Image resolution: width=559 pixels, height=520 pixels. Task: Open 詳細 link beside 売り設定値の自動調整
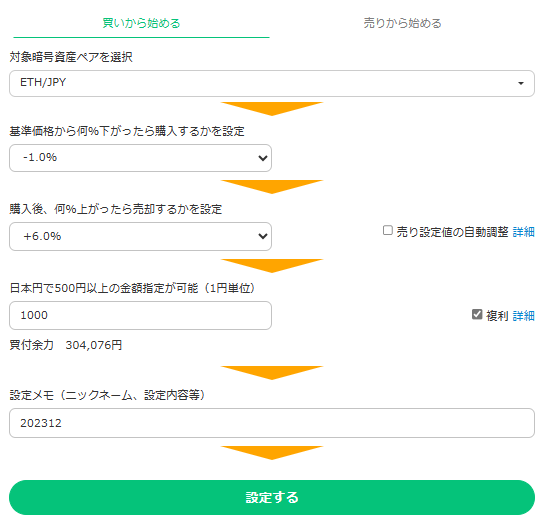523,232
